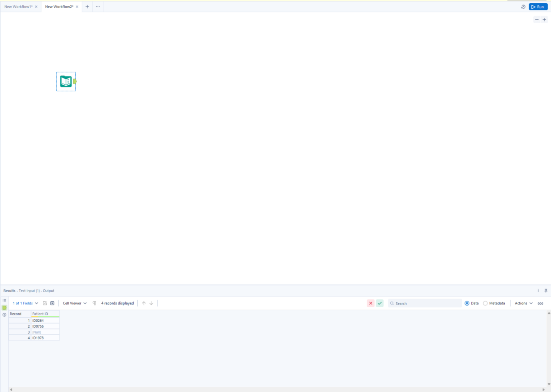Zoom in canvas with plus icon
Image resolution: width=551 pixels, height=392 pixels.
(x=544, y=20)
